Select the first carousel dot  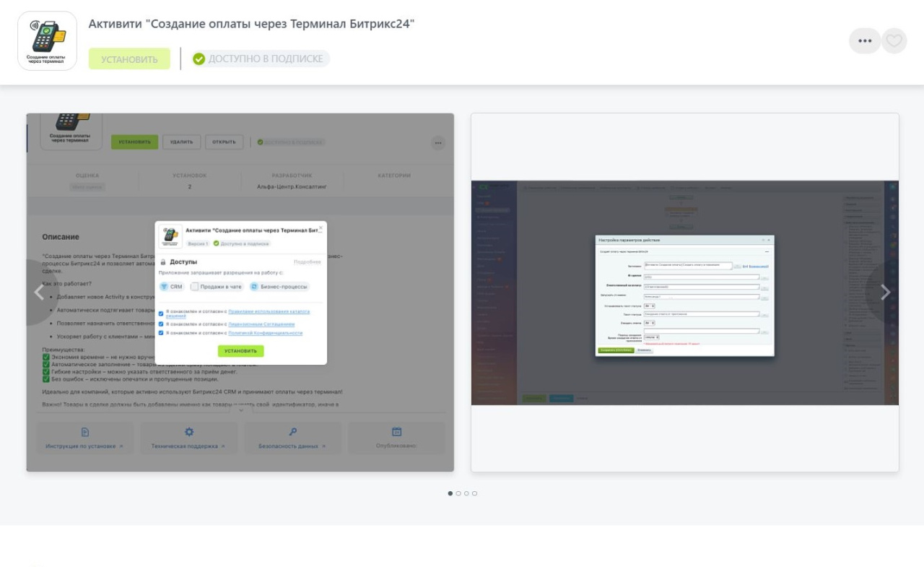coord(450,493)
